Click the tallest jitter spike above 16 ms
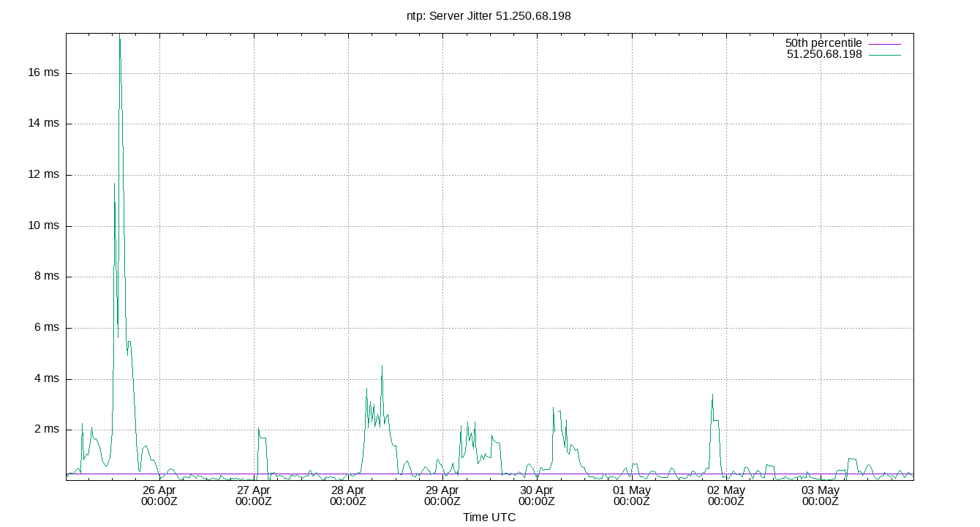This screenshot has height=527, width=980. pos(120,37)
